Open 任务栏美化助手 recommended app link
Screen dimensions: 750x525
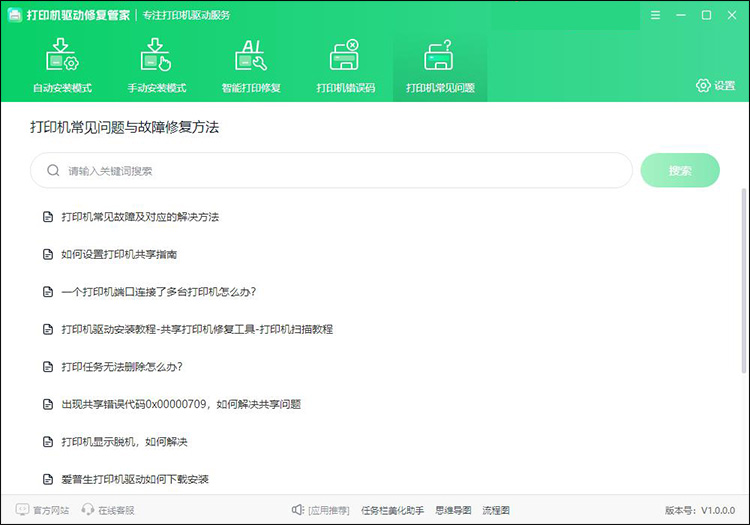[x=392, y=510]
